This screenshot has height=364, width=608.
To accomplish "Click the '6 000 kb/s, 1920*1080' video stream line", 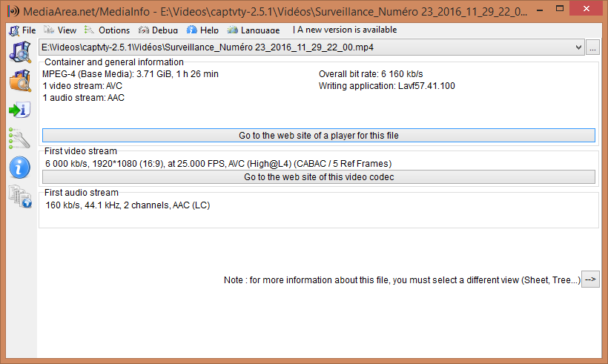I will (218, 164).
